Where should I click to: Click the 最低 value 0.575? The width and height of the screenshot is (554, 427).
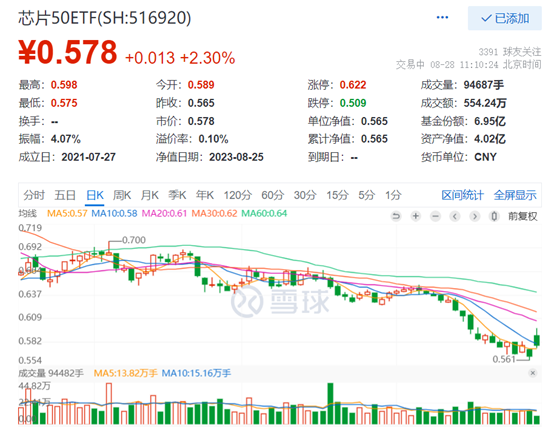click(64, 103)
